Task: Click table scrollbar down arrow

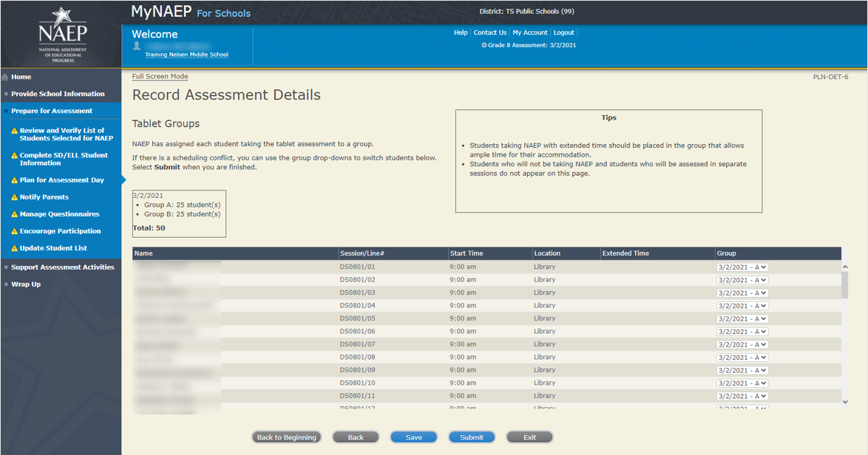Action: pos(845,402)
